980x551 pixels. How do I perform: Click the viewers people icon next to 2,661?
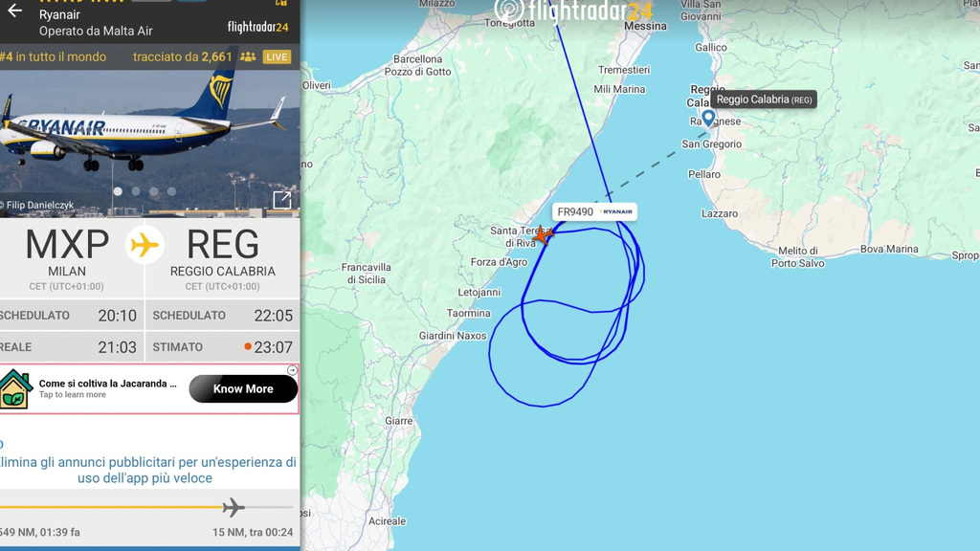pyautogui.click(x=248, y=56)
